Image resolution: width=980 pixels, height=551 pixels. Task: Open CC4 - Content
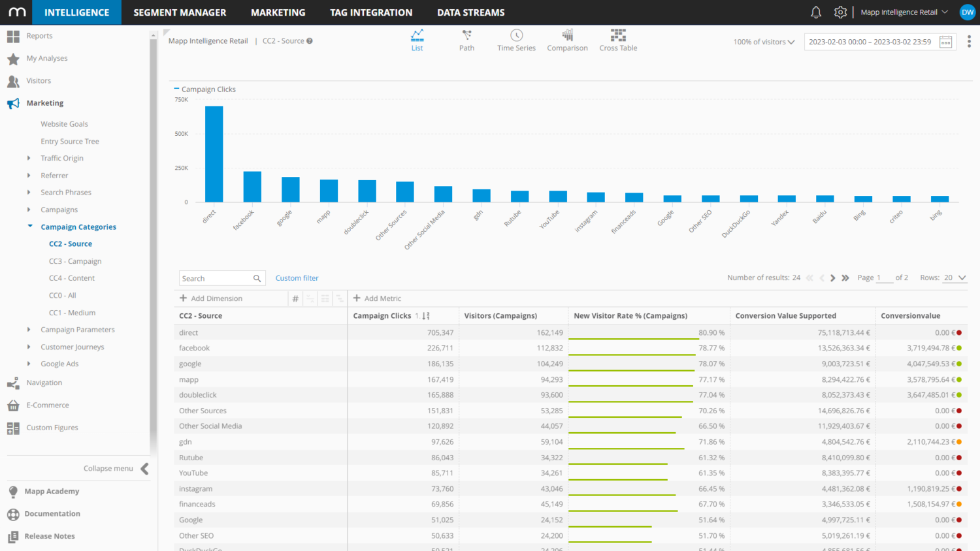(x=72, y=278)
